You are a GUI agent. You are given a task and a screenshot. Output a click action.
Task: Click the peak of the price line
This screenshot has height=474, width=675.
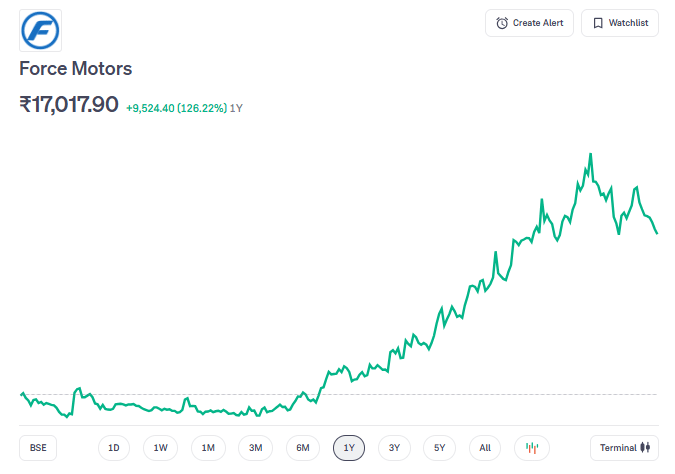coord(591,154)
